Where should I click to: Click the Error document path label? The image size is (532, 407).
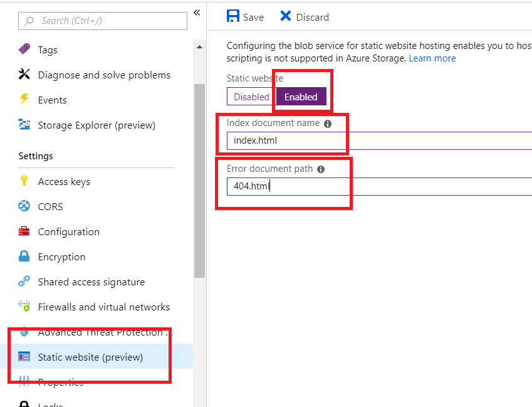point(269,169)
